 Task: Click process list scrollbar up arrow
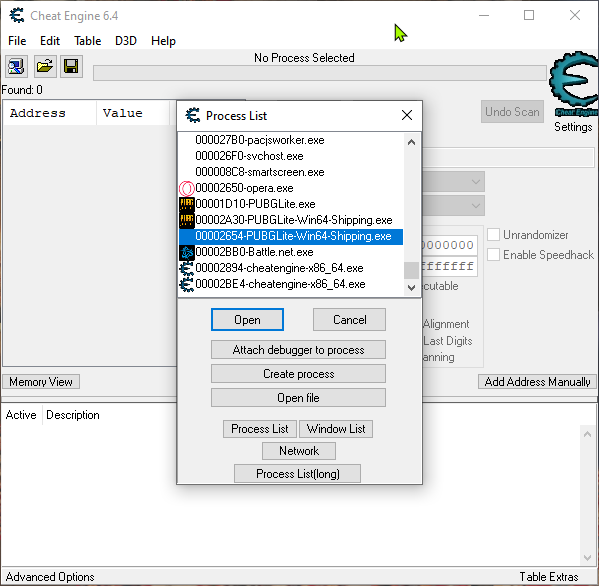click(411, 142)
